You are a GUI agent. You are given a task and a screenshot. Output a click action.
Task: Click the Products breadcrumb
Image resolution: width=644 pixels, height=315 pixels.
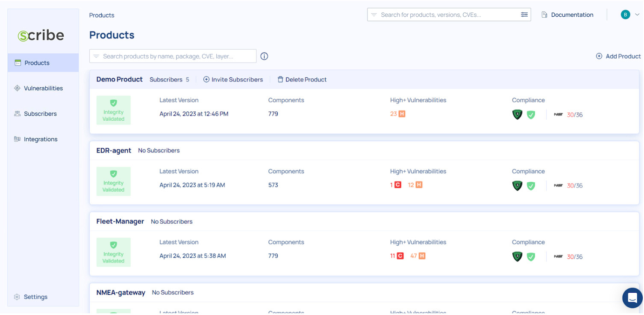pos(102,15)
